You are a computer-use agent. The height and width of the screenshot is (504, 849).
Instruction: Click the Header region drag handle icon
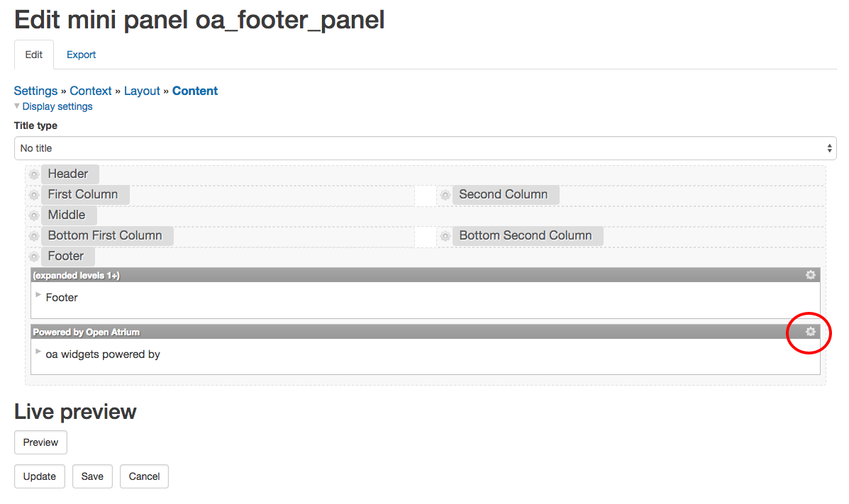coord(33,173)
